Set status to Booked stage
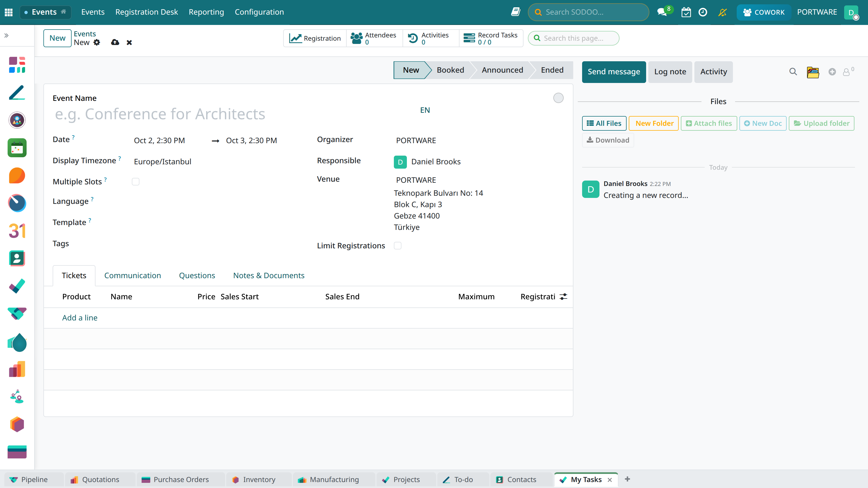 click(x=450, y=70)
